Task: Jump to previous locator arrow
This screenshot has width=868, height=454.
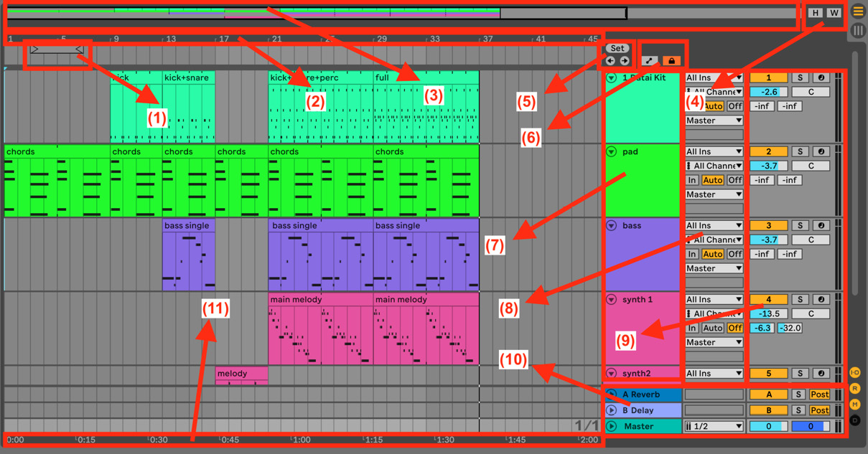Action: [610, 61]
